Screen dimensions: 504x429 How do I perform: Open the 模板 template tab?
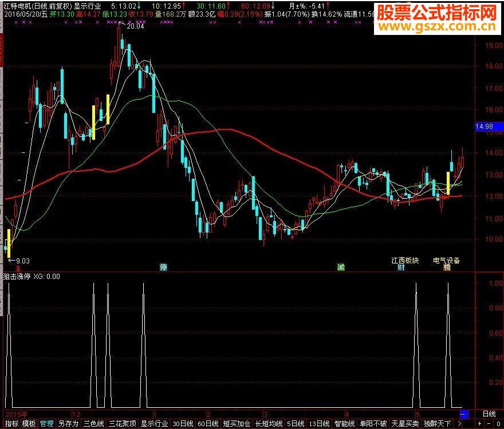(x=29, y=424)
